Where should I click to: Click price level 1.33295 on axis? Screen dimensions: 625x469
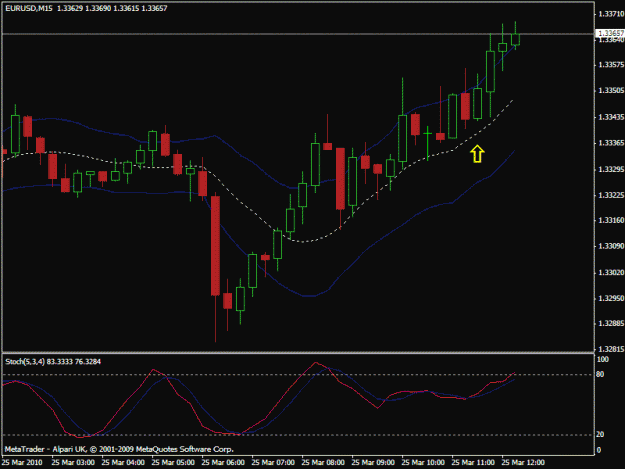611,169
